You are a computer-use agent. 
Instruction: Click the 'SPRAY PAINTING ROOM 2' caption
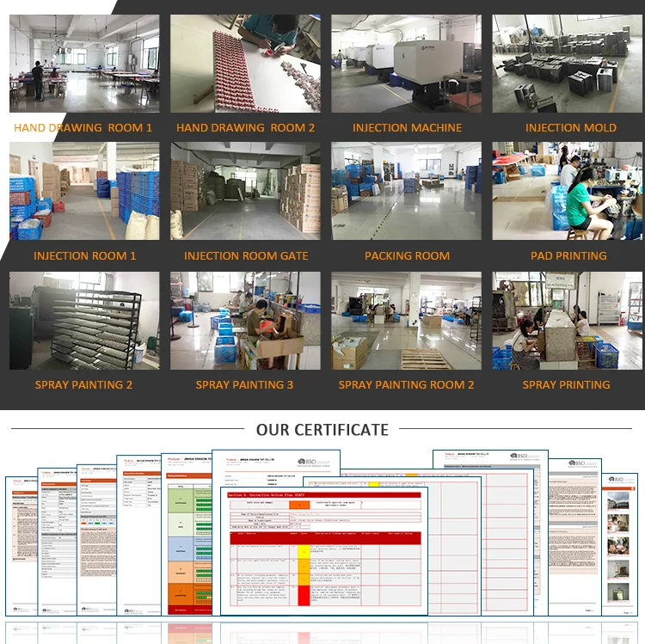tap(406, 385)
